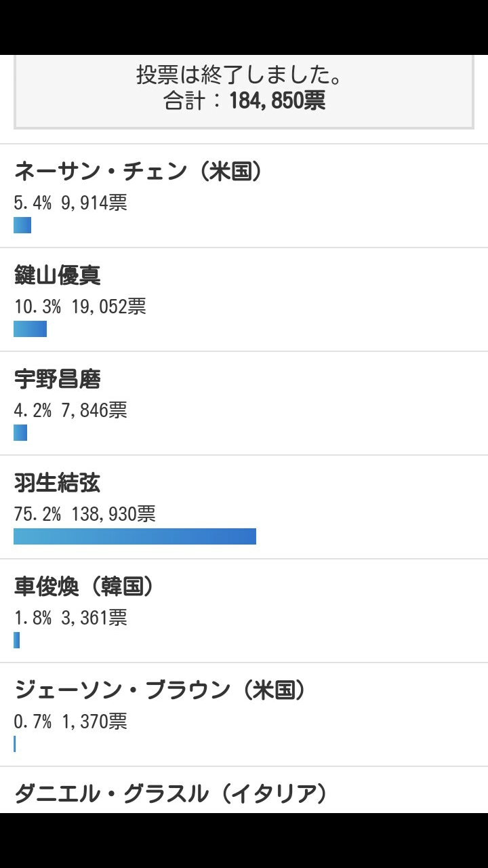
Task: Select the 羽生結弦 poll entry
Action: click(x=58, y=483)
